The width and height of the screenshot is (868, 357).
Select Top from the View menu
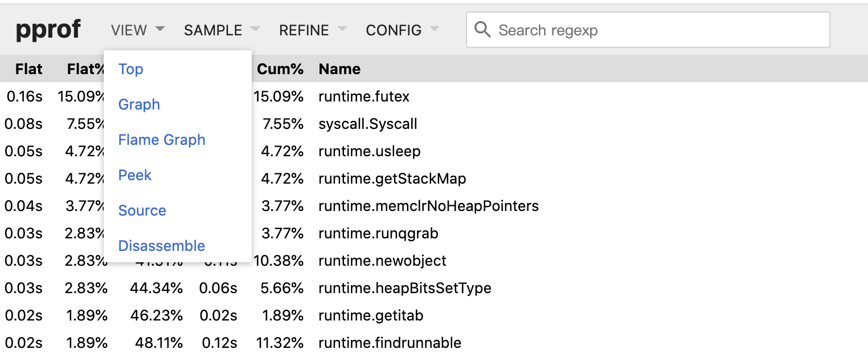coord(130,69)
